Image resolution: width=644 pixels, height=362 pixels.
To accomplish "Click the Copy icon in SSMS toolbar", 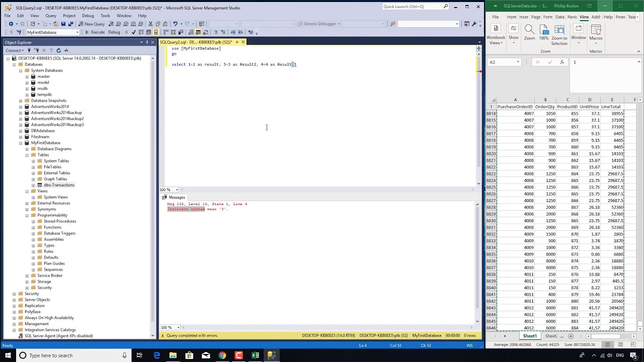I will (x=157, y=24).
